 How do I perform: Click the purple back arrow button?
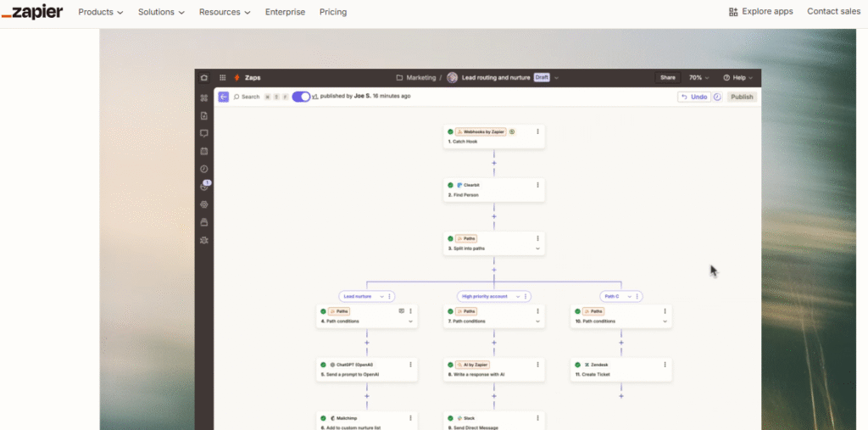coord(223,97)
